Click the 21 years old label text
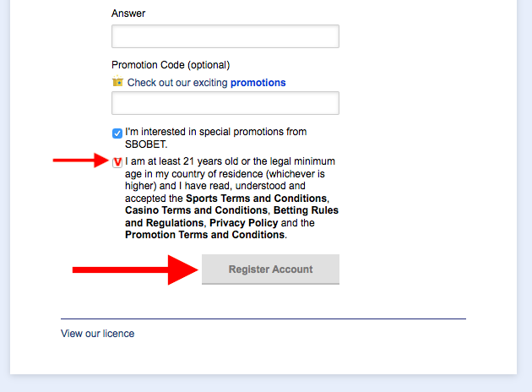 coord(230,161)
